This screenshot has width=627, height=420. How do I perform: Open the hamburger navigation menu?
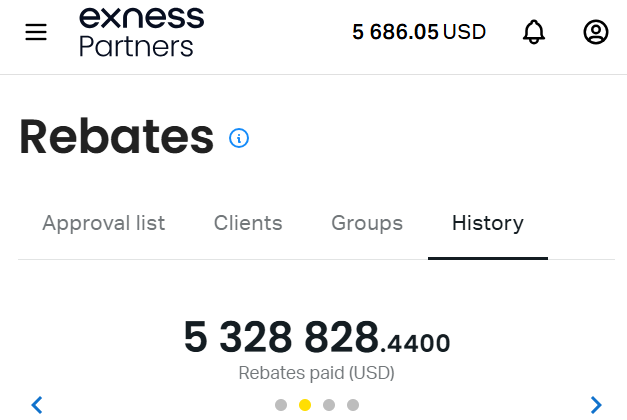36,32
